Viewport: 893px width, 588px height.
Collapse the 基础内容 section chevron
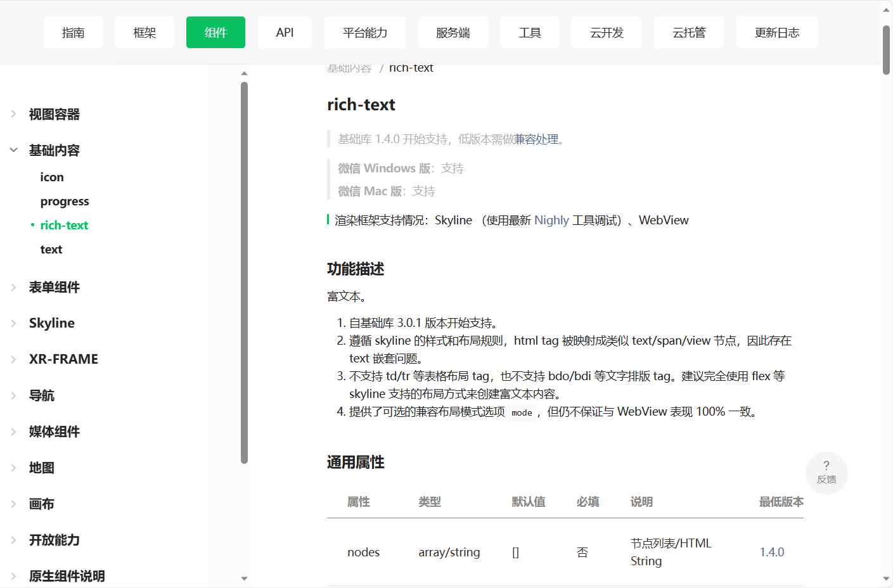tap(13, 150)
